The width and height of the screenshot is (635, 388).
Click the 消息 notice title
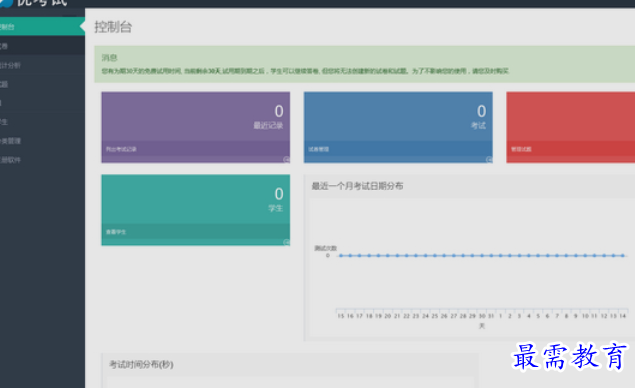[x=109, y=58]
